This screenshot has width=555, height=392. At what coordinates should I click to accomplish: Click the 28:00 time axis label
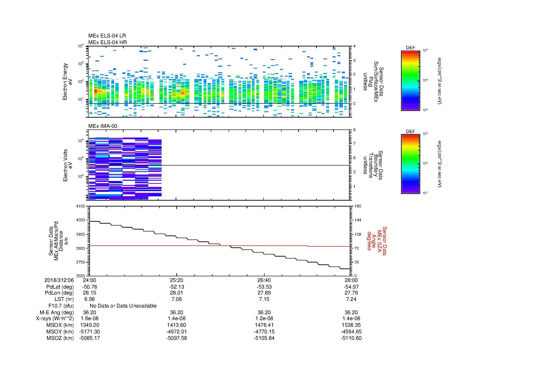[x=351, y=280]
